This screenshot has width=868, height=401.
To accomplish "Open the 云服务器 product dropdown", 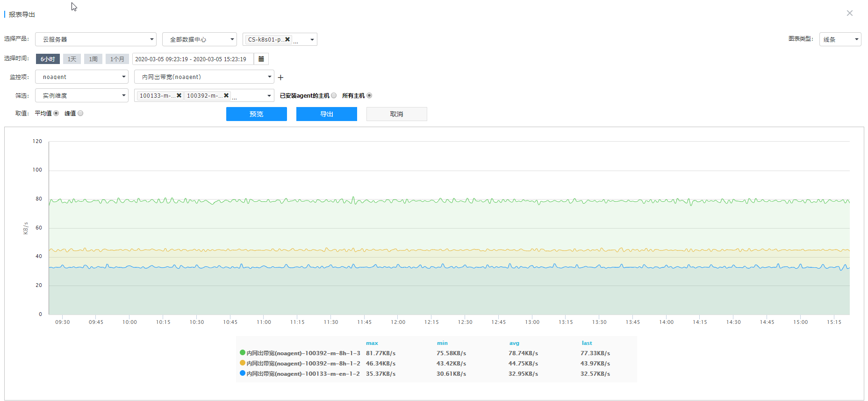I will (96, 39).
